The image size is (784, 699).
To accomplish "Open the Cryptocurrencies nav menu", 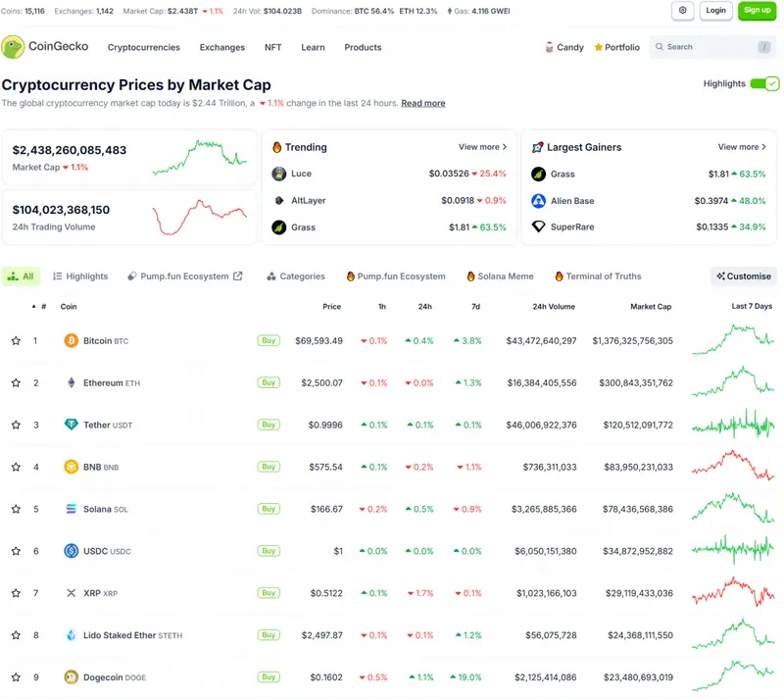I will tap(143, 47).
